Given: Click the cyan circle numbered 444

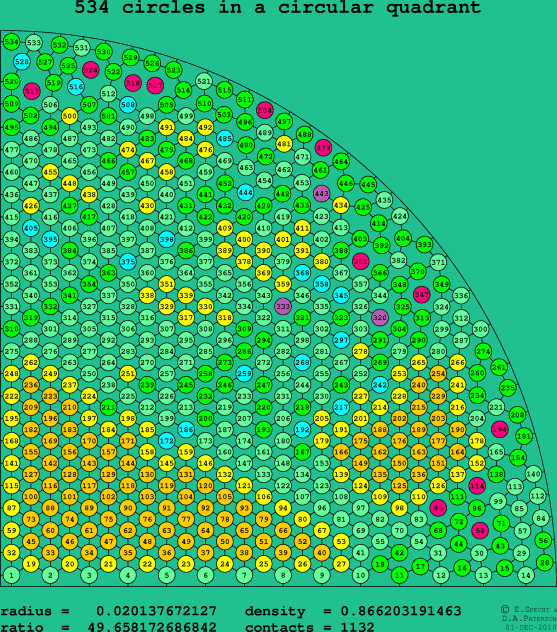Looking at the screenshot, I should 245,193.
